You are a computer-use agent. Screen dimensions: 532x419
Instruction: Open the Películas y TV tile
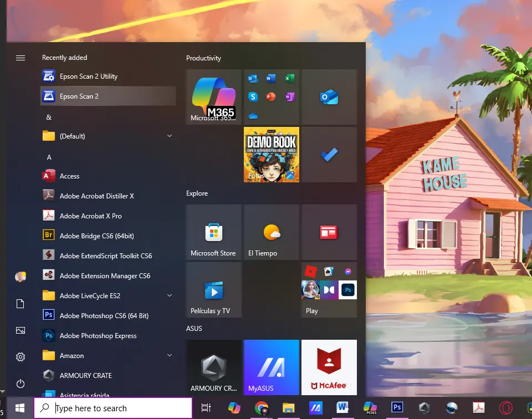(214, 290)
